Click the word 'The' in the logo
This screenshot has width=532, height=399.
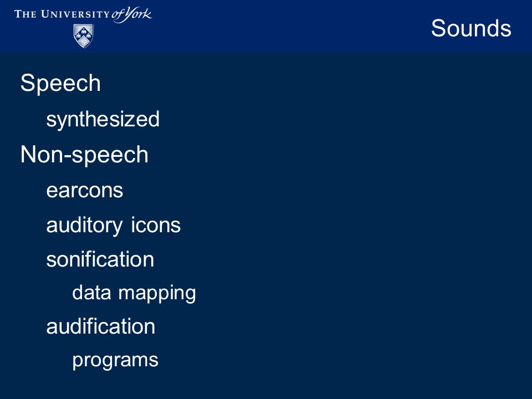tap(25, 14)
